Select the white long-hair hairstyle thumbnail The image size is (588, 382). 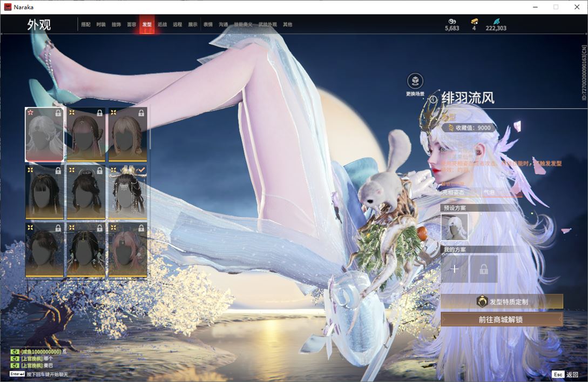click(x=44, y=135)
